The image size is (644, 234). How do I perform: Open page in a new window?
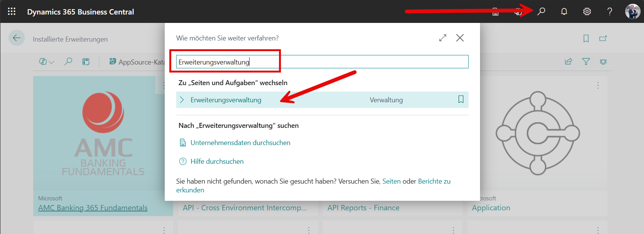[603, 38]
